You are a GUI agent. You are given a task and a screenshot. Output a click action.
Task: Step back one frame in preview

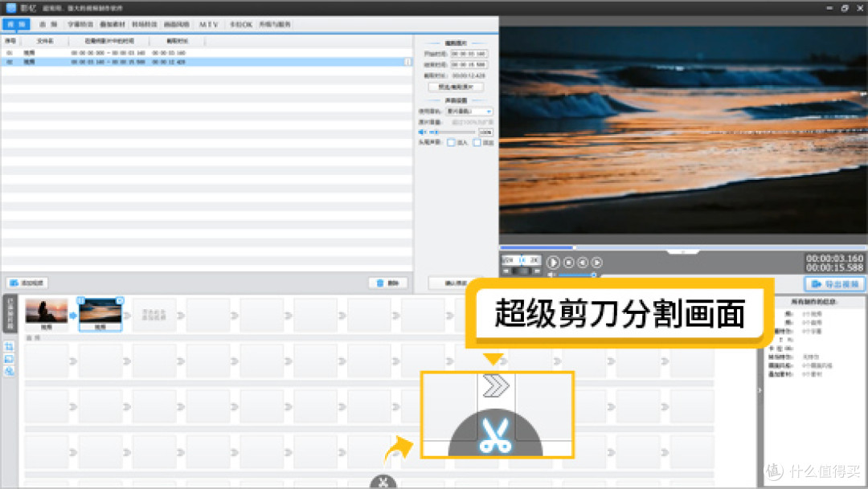click(583, 263)
